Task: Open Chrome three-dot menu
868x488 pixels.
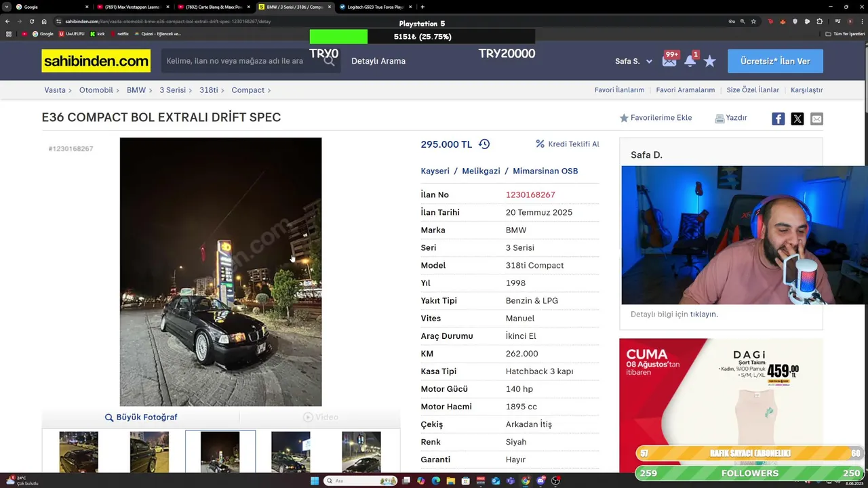Action: 861,21
